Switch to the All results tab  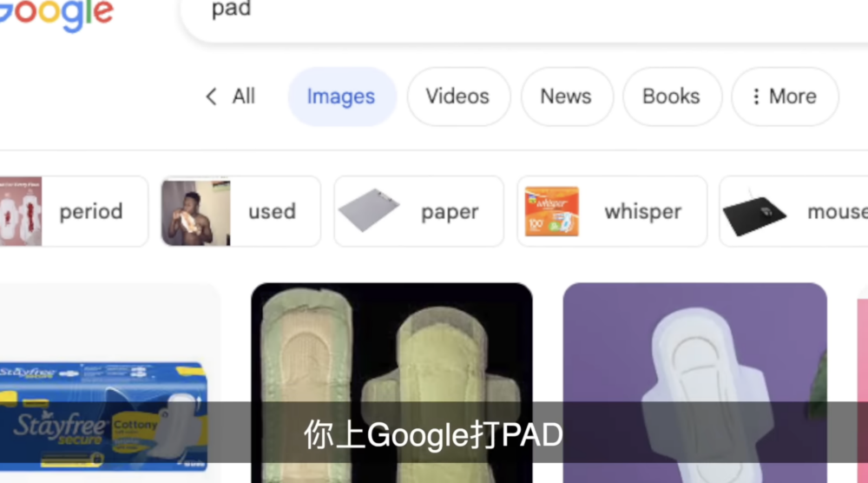pyautogui.click(x=244, y=96)
